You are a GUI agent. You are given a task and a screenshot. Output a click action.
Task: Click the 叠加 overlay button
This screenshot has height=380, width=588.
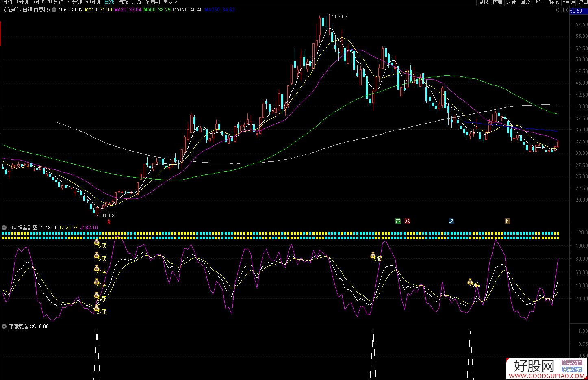497,2
